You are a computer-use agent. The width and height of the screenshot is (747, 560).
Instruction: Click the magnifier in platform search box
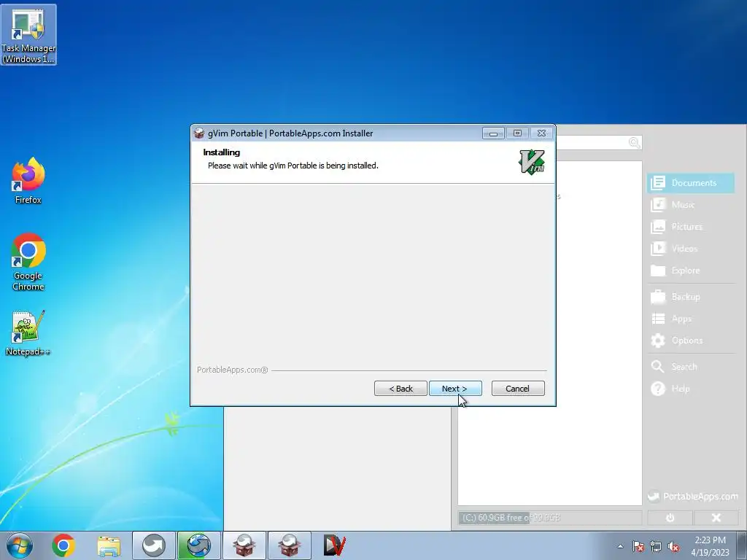(x=634, y=142)
